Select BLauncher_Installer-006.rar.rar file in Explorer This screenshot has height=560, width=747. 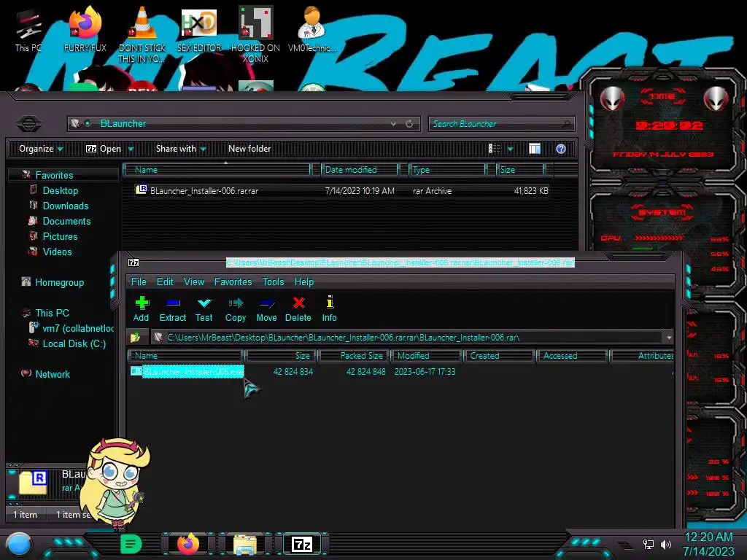(x=341, y=191)
